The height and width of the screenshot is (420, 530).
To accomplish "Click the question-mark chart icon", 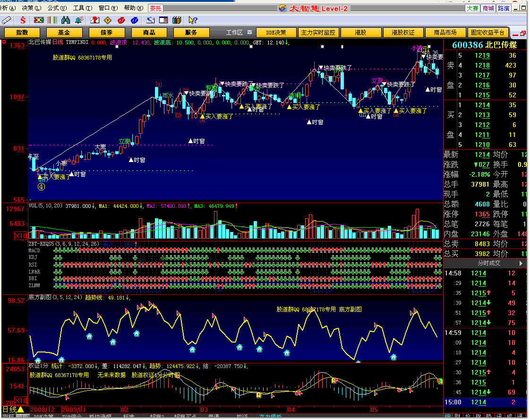I will click(x=94, y=20).
